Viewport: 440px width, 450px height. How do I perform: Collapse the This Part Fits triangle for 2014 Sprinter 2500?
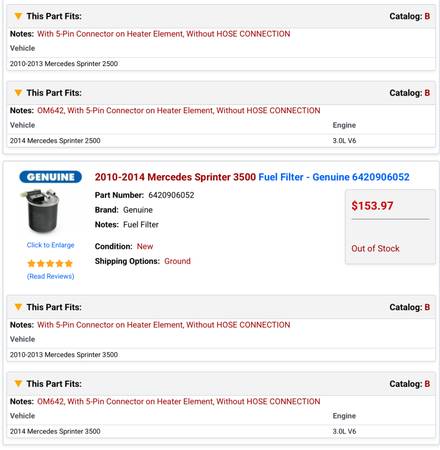[18, 93]
